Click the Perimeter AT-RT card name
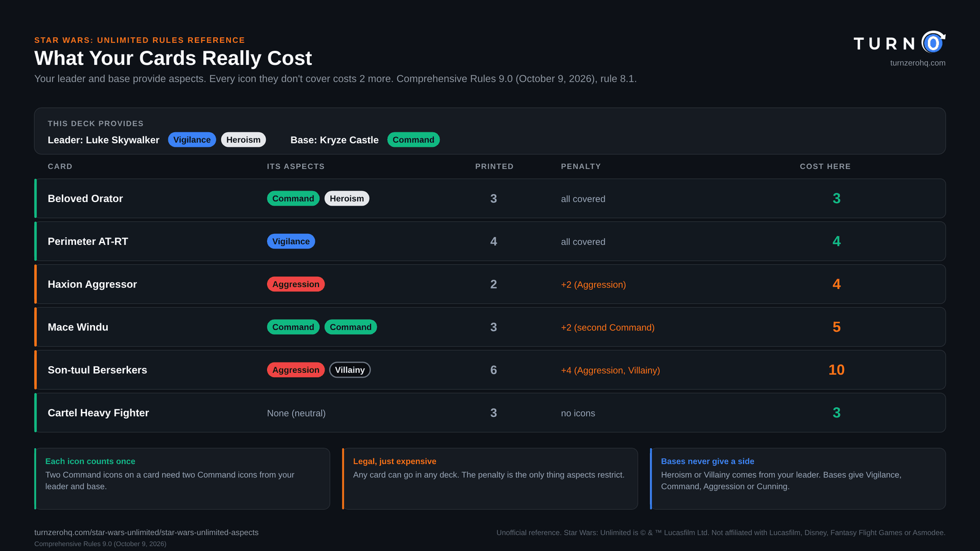This screenshot has width=980, height=551. 88,241
